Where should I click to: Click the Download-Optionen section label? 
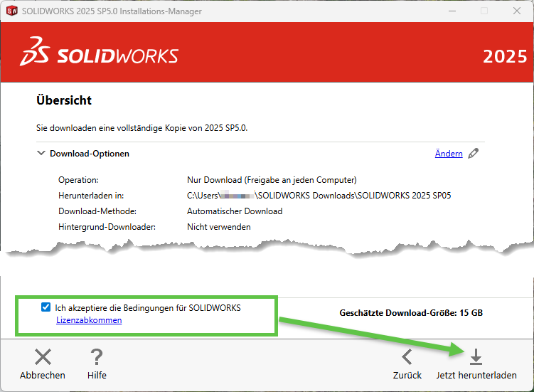coord(89,154)
